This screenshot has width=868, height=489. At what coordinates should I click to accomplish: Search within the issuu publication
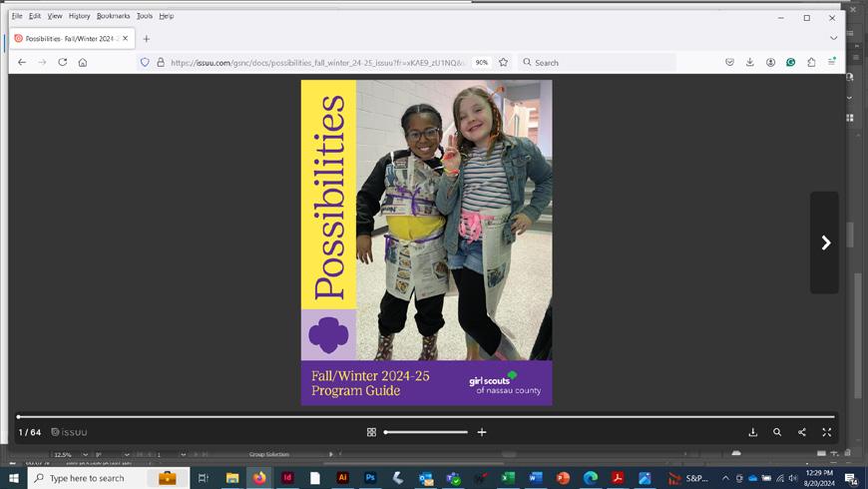coord(777,432)
